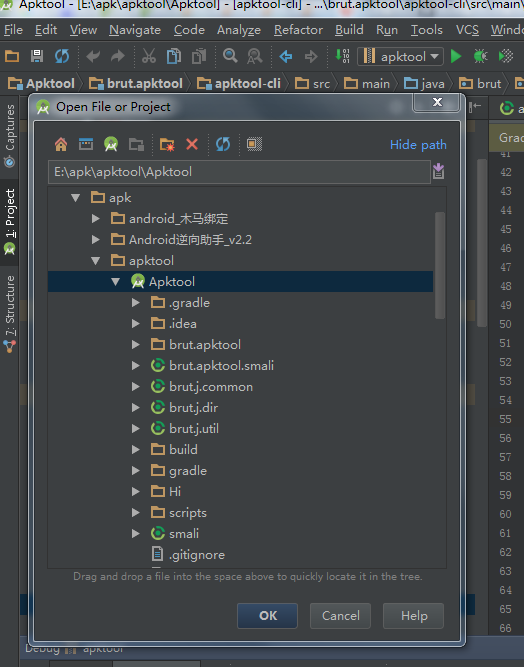Expand the Android逆向助手_v2.2 folder
The image size is (524, 667).
click(96, 239)
